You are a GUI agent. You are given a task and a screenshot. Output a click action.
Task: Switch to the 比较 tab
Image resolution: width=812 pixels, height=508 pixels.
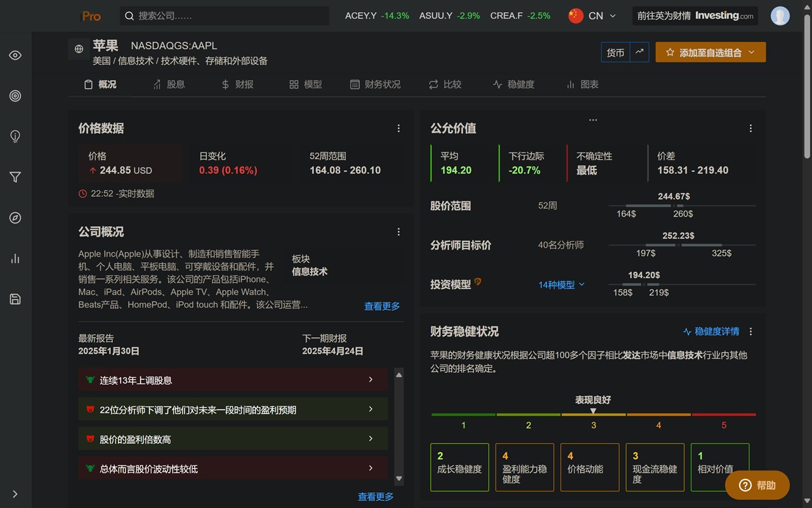445,84
